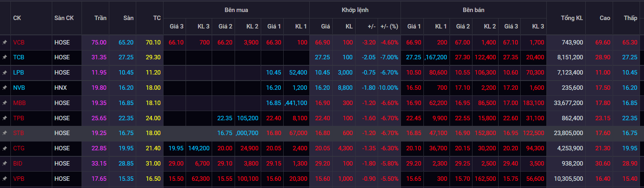The image size is (644, 188).
Task: Toggle the +/- (%) column header
Action: point(389,26)
